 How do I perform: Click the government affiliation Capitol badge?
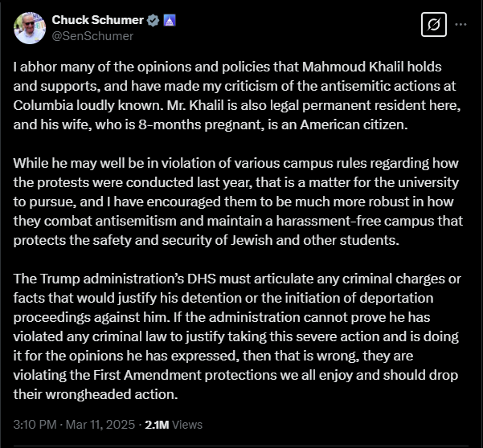point(169,20)
